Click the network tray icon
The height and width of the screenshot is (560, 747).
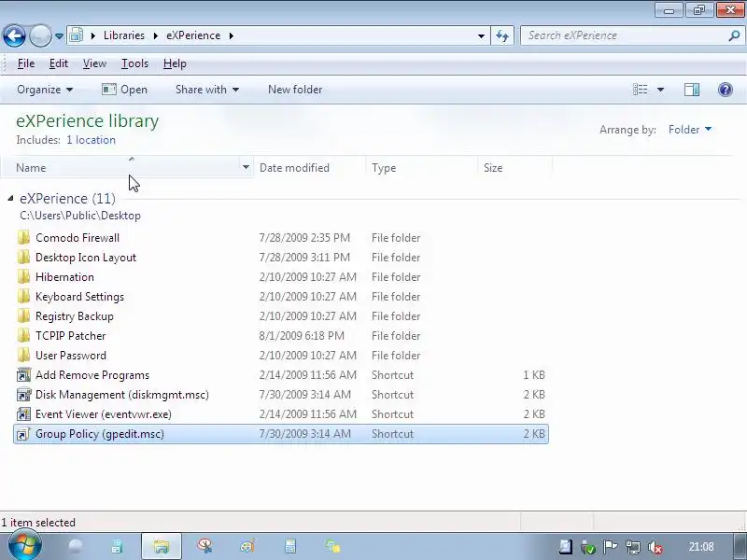coord(633,547)
